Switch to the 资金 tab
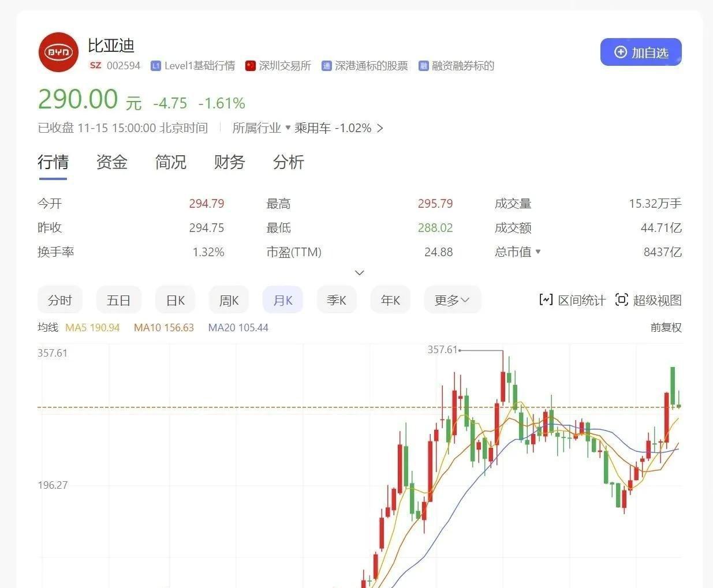Screen dimensions: 713x588 pyautogui.click(x=111, y=162)
